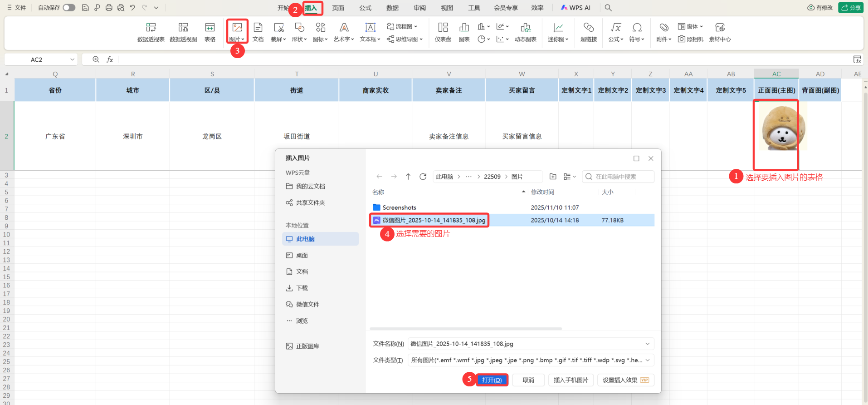Click the 数据透视表 pivot table icon
Screen dimensions: 868x405
[151, 32]
